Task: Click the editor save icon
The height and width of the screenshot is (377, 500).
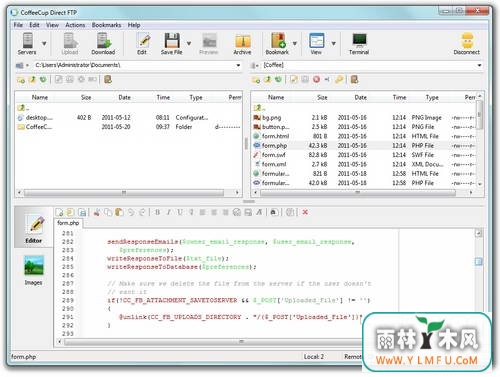Action: coord(82,212)
